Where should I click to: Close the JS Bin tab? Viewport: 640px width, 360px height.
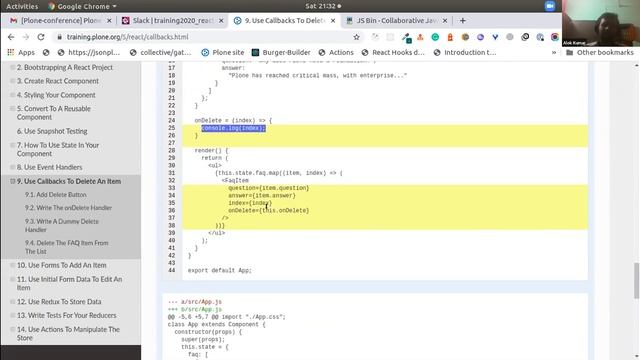click(x=445, y=20)
